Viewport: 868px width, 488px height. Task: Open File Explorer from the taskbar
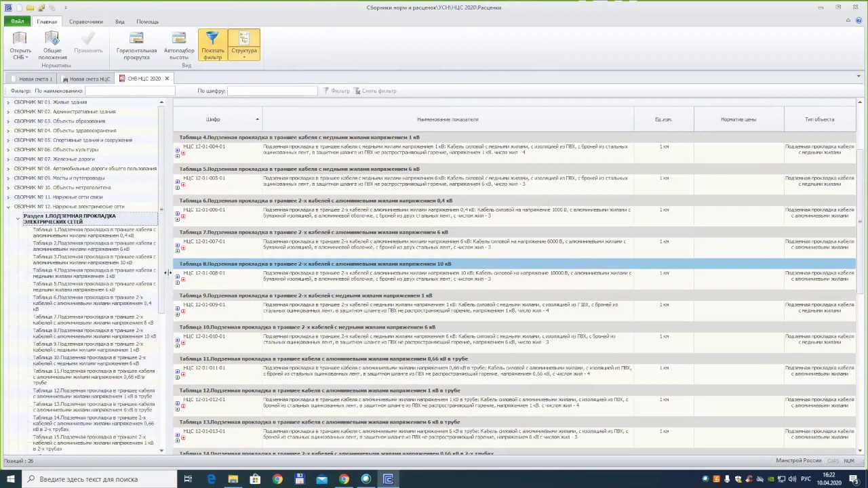click(x=233, y=479)
